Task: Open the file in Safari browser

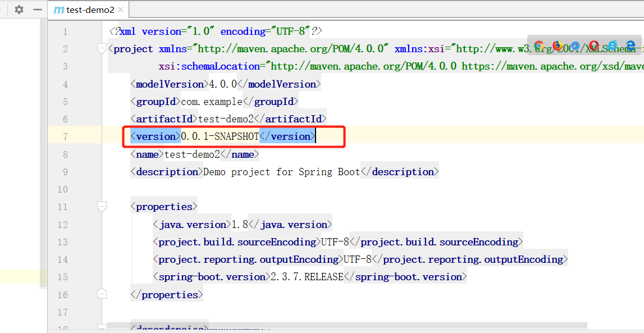Action: [x=576, y=45]
